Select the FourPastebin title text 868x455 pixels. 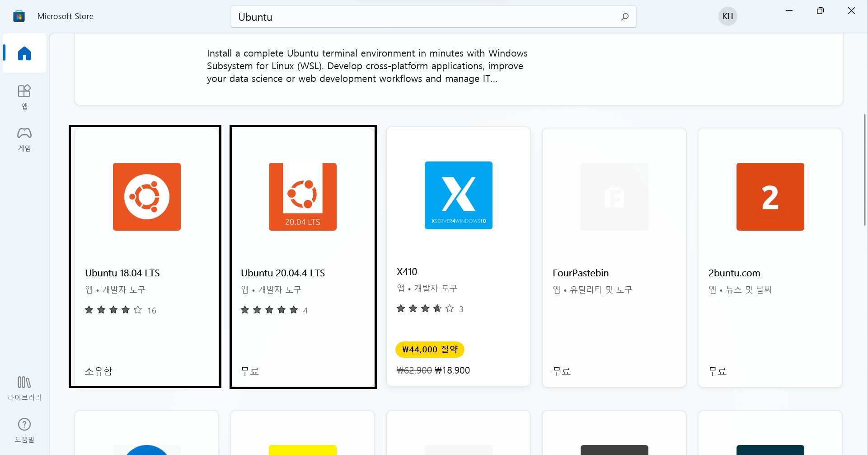[581, 273]
